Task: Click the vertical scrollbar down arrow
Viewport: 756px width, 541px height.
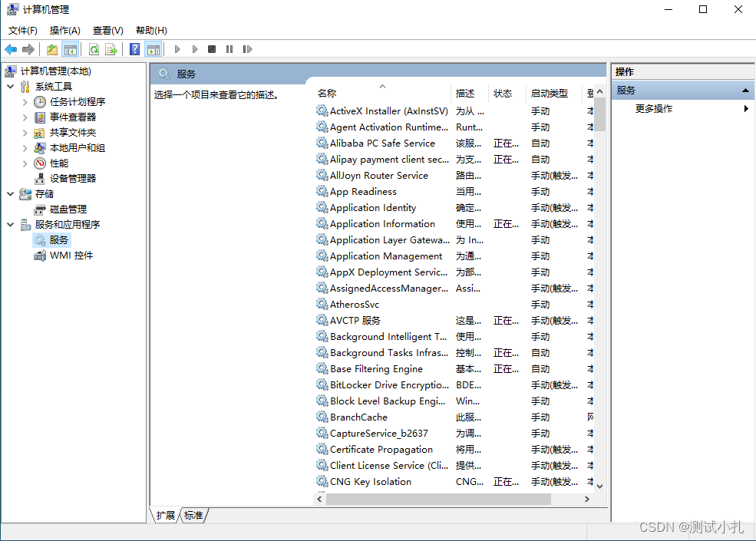Action: pyautogui.click(x=599, y=486)
